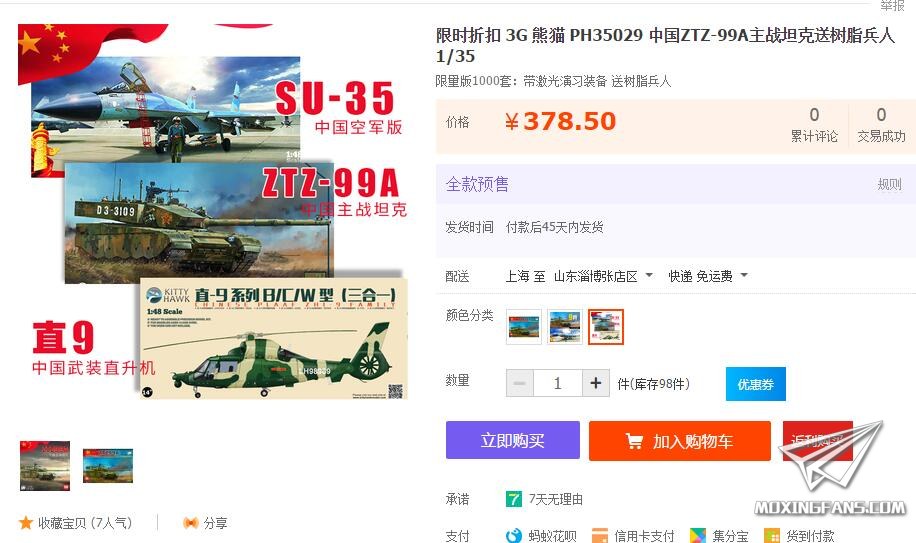Select the third highlighted color option

click(606, 327)
